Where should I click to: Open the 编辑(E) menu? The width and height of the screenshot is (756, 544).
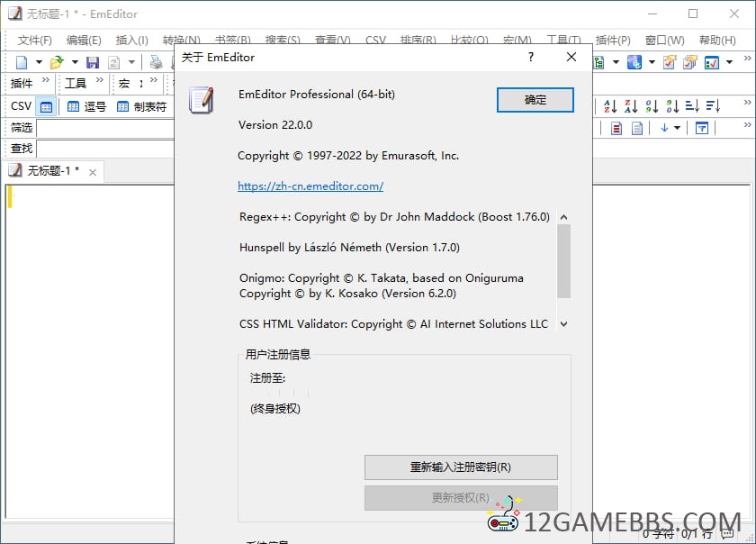pos(84,41)
